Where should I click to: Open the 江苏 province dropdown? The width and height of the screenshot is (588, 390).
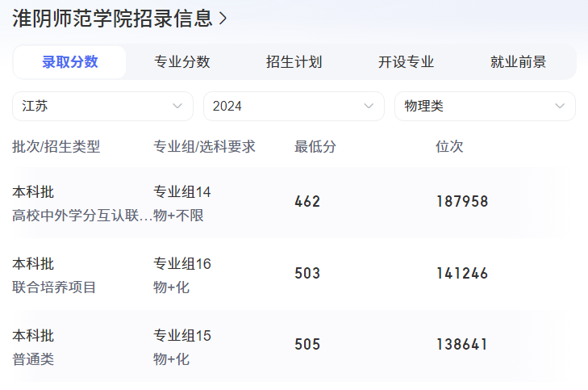[102, 107]
